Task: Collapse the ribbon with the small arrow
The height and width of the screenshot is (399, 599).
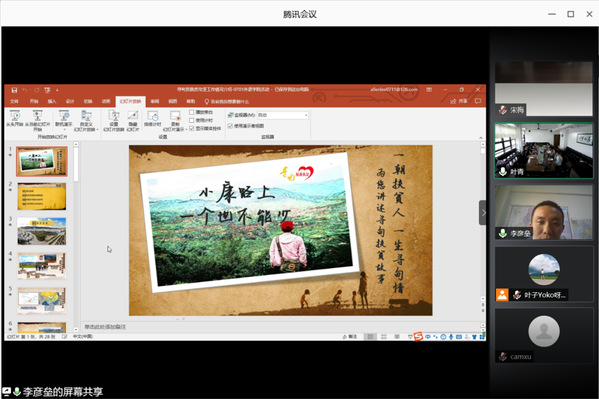Action: pos(481,137)
